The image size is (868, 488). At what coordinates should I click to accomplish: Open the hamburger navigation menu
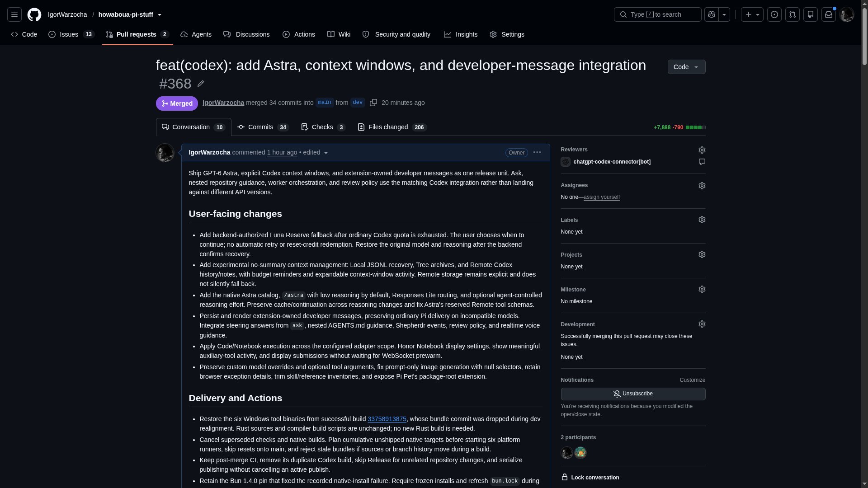point(14,14)
